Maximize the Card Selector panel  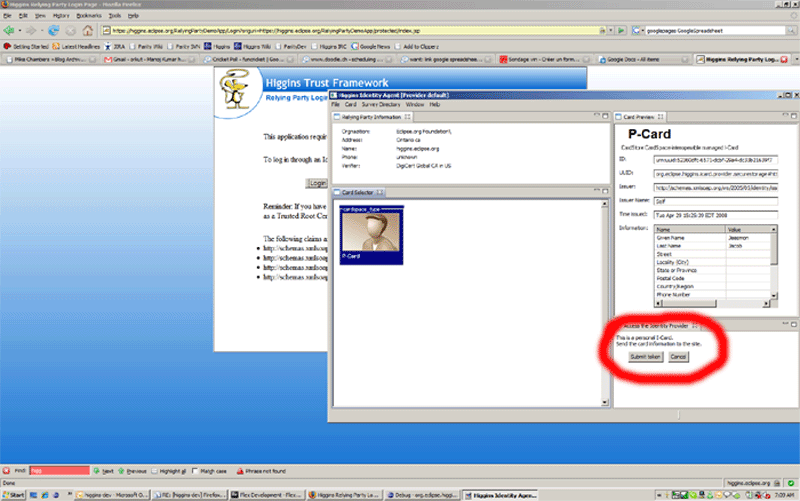pyautogui.click(x=605, y=191)
